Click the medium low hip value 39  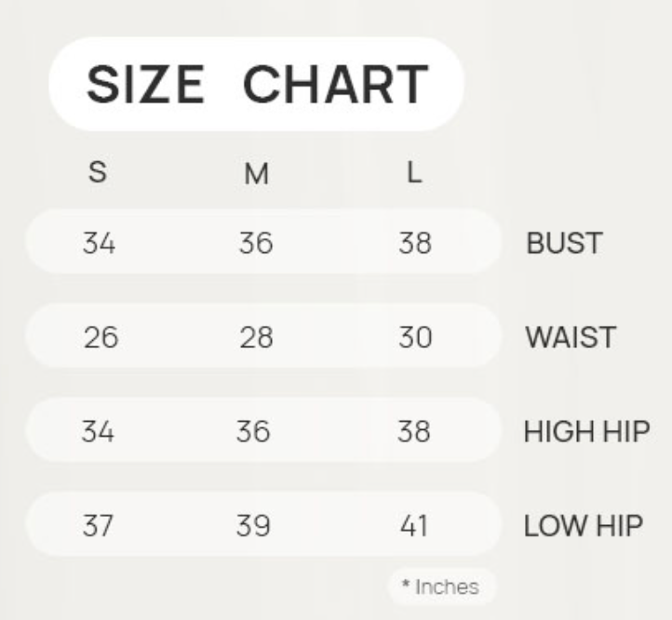[256, 526]
